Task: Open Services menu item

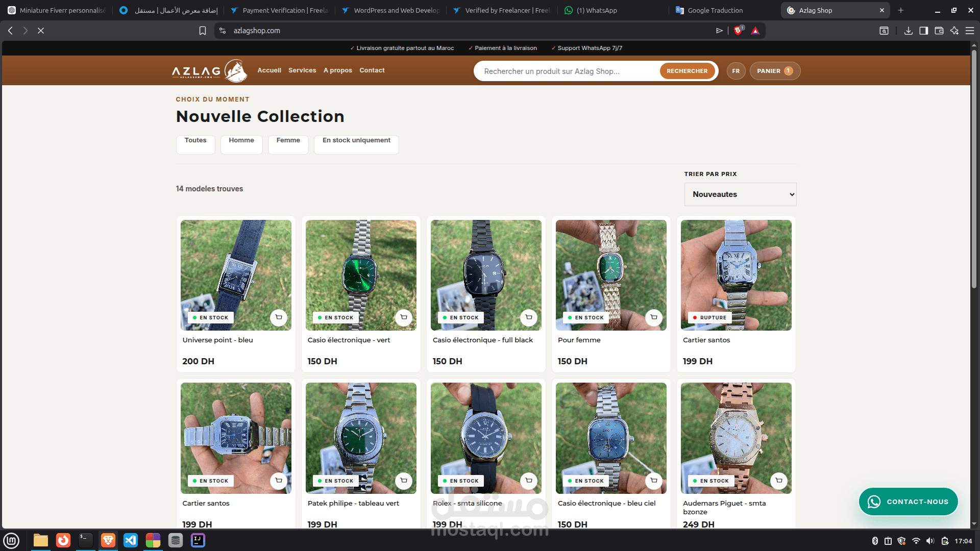Action: 302,70
